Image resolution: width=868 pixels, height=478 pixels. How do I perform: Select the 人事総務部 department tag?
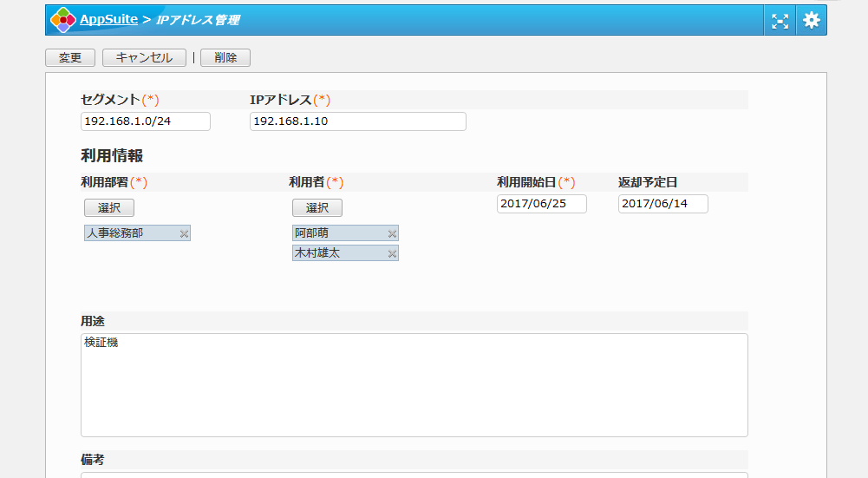point(130,233)
